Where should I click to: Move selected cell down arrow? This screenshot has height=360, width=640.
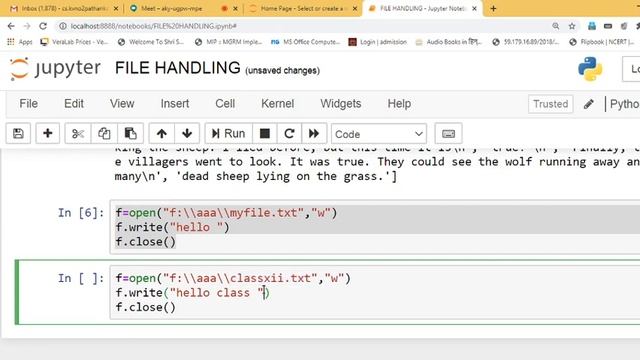tap(187, 133)
